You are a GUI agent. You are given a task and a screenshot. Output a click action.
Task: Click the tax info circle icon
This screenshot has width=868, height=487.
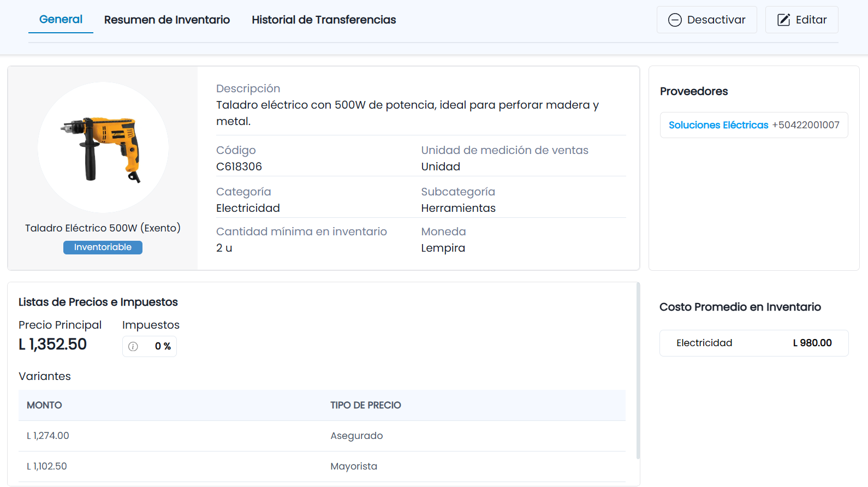[133, 346]
